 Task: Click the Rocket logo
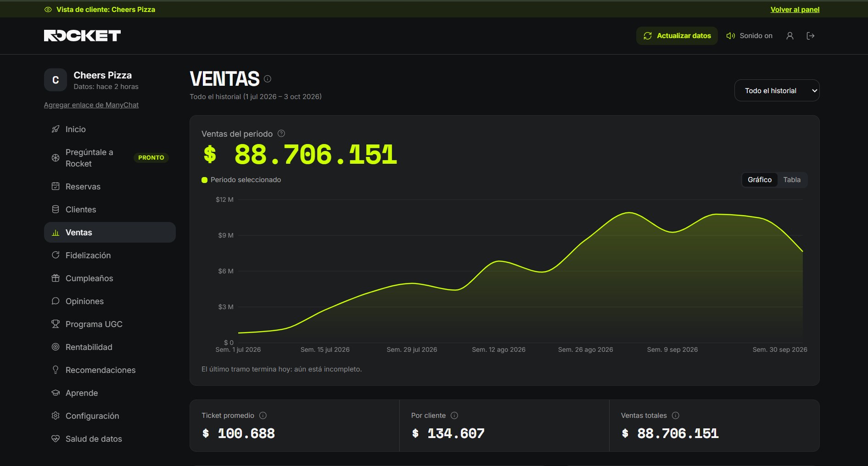82,36
